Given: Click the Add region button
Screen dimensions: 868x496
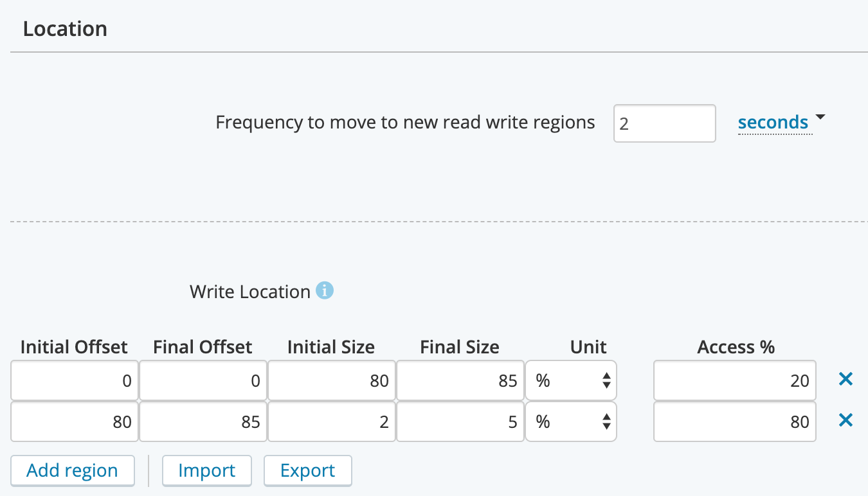Looking at the screenshot, I should 72,470.
